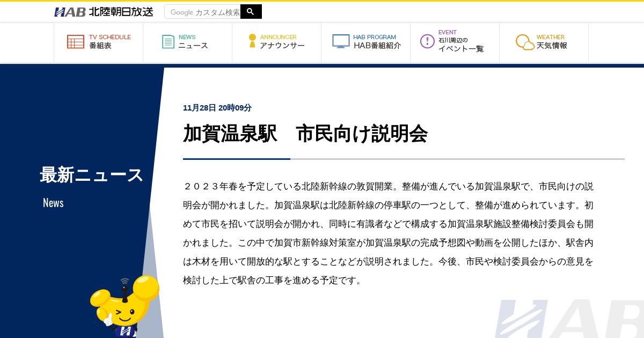Open the 天気情報 menu item

tap(544, 42)
